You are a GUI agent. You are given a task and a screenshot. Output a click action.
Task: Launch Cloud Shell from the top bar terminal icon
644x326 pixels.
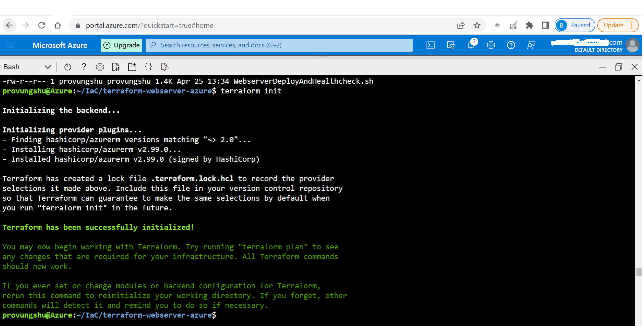pyautogui.click(x=431, y=45)
